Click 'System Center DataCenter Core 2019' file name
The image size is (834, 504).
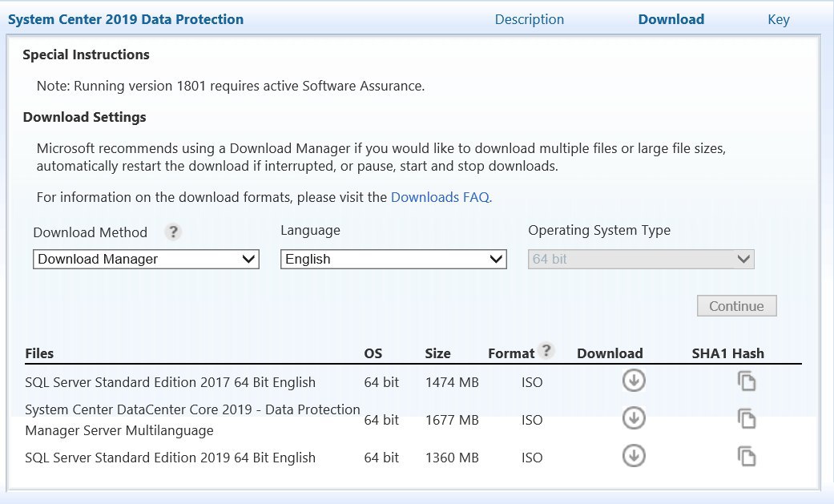(x=192, y=420)
